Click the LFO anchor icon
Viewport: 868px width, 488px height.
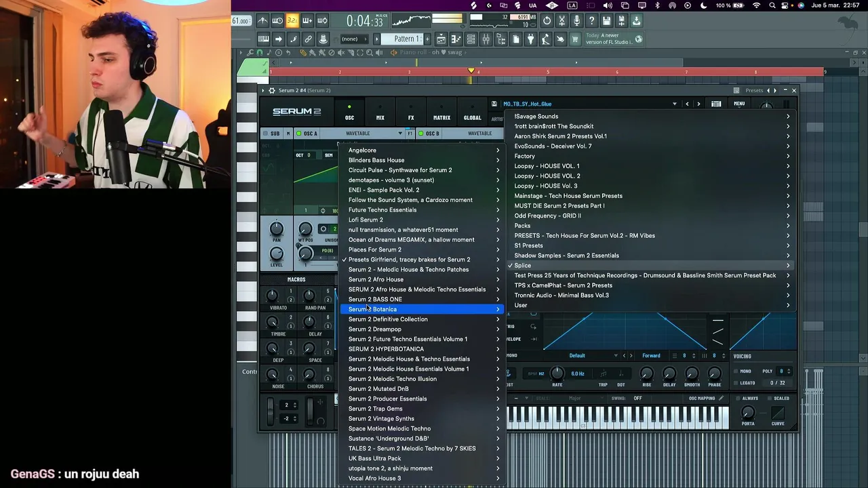pos(509,373)
